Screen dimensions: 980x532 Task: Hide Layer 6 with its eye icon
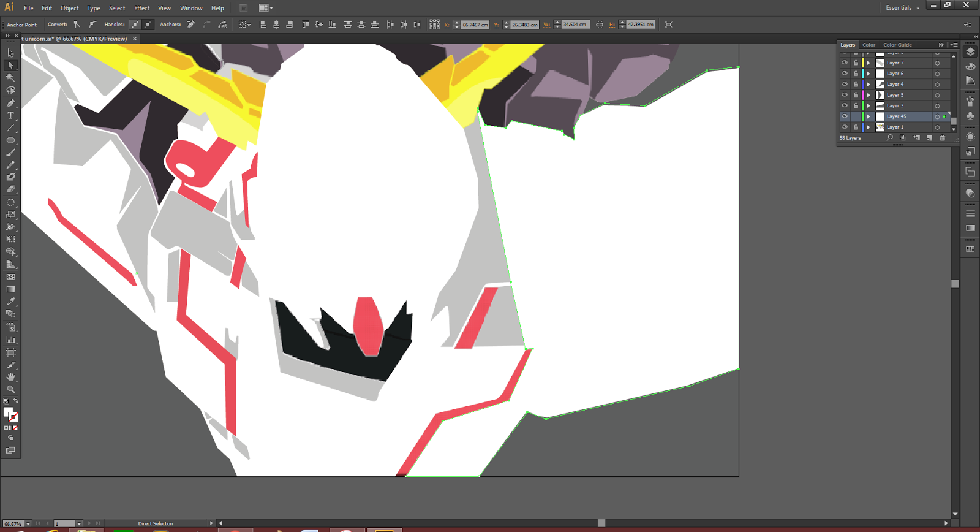pyautogui.click(x=845, y=74)
